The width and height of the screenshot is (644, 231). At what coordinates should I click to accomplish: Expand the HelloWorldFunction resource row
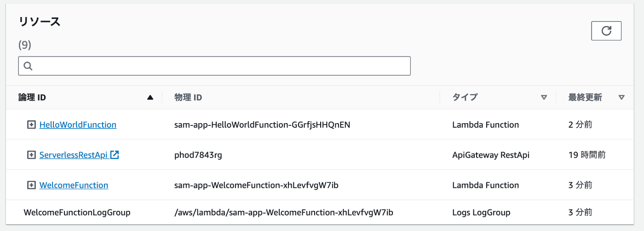coord(31,124)
